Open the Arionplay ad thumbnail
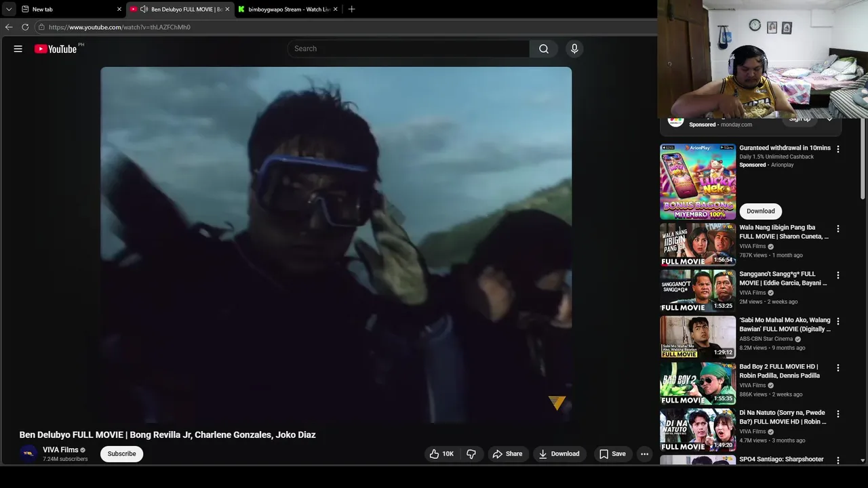 pyautogui.click(x=698, y=181)
